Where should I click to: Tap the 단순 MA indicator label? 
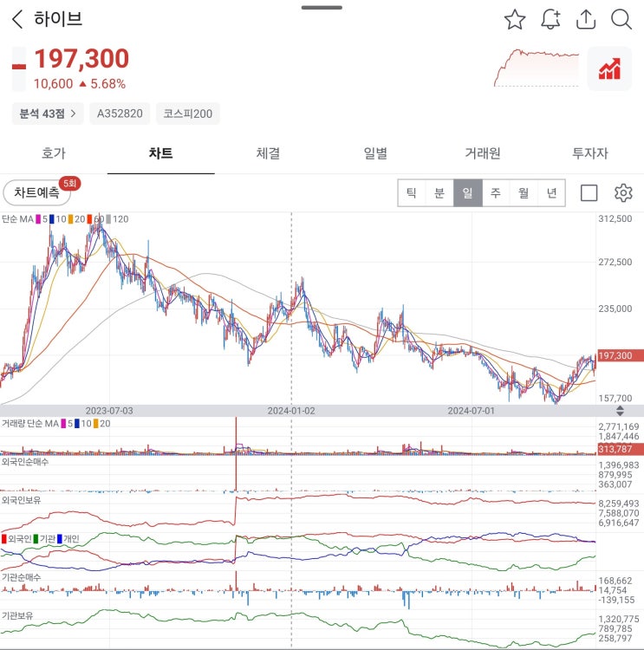17,219
